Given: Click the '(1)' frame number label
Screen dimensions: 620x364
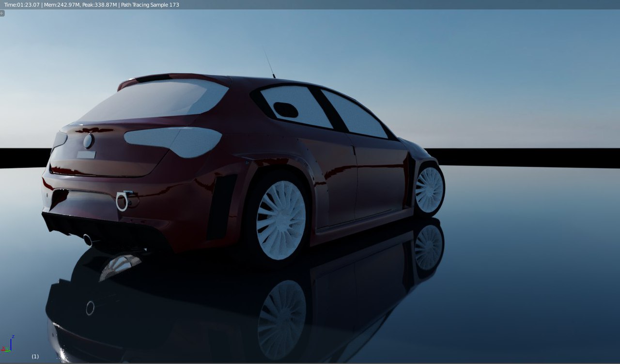Looking at the screenshot, I should (x=35, y=356).
